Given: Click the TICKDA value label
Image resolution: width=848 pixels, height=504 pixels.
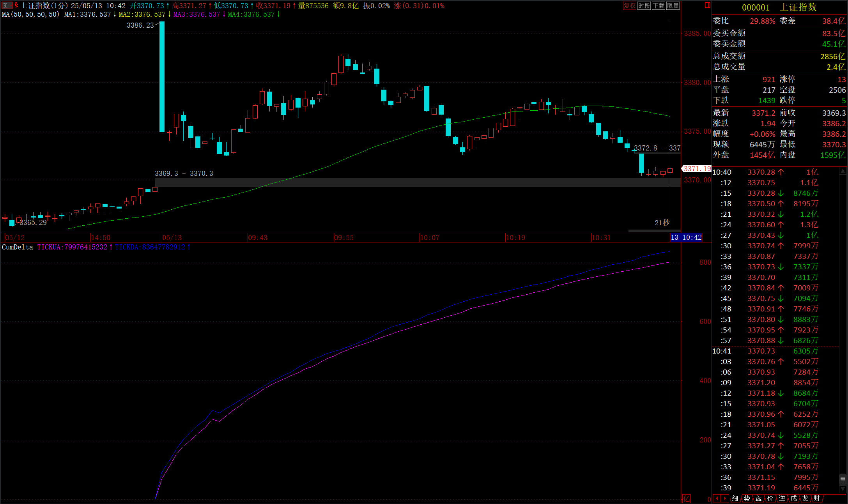Looking at the screenshot, I should click(150, 247).
